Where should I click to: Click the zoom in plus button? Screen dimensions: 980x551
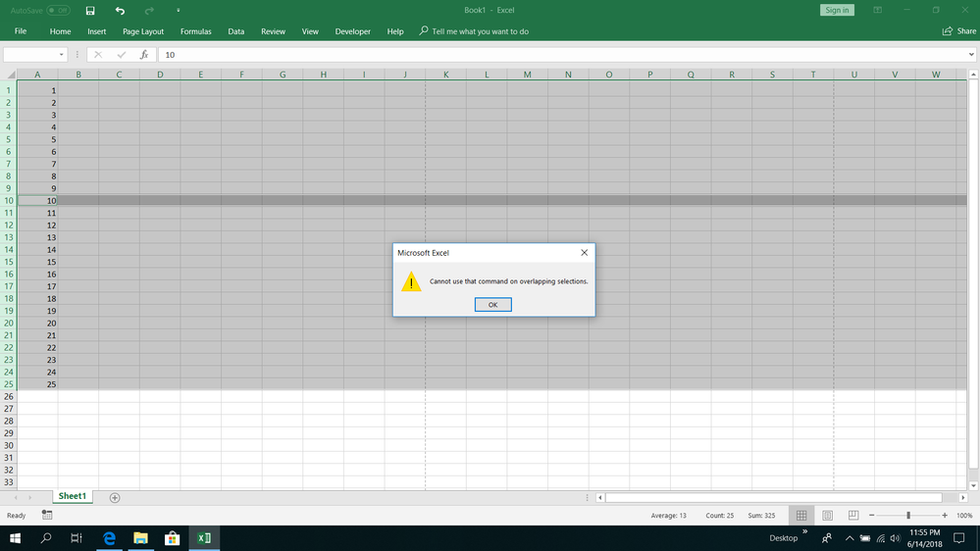tap(945, 516)
